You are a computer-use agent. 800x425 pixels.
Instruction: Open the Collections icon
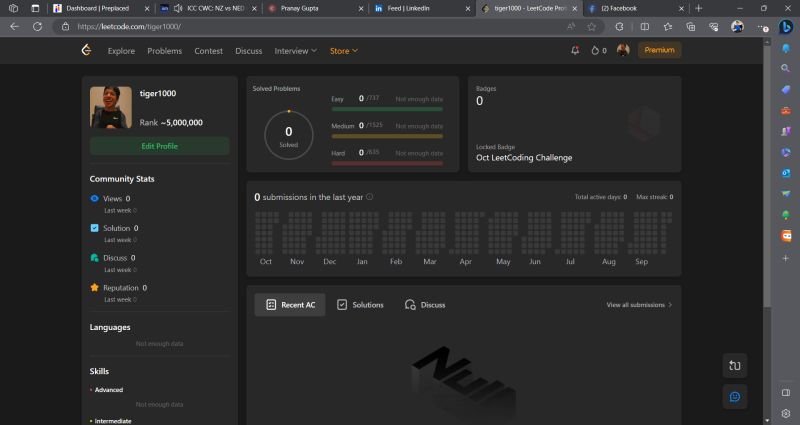pyautogui.click(x=691, y=27)
